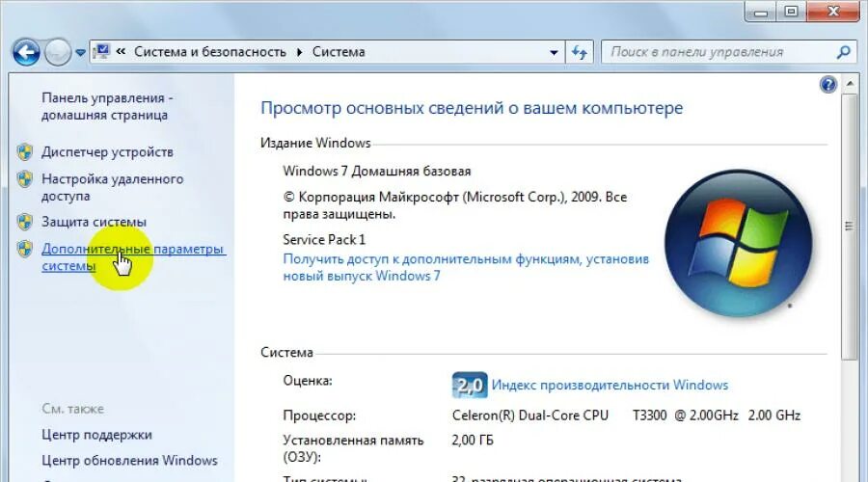Image resolution: width=868 pixels, height=482 pixels.
Task: Click the blue Help question mark icon
Action: coord(827,85)
